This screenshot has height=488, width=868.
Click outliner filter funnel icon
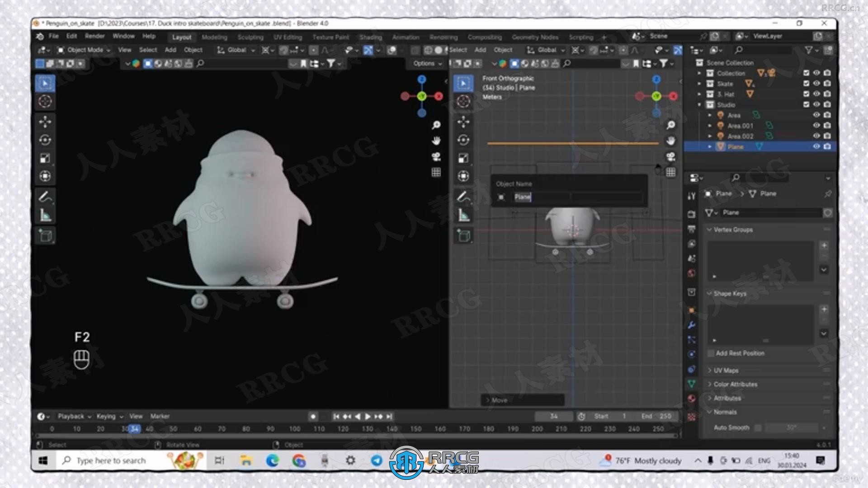pos(809,50)
